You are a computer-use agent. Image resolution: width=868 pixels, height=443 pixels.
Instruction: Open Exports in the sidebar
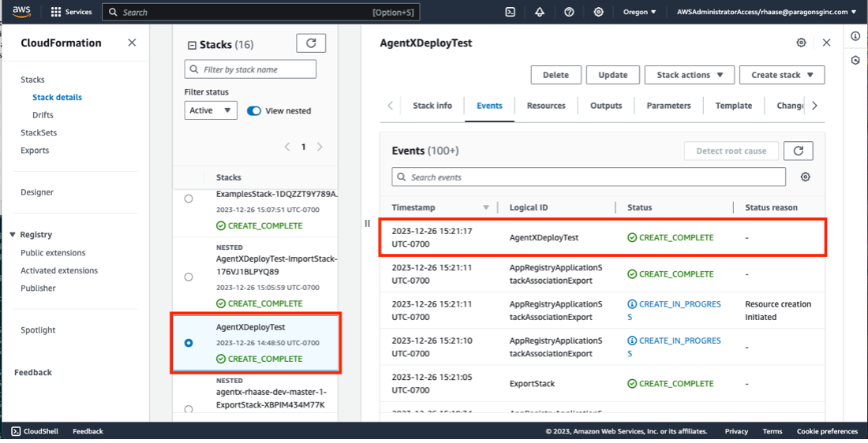pyautogui.click(x=35, y=151)
